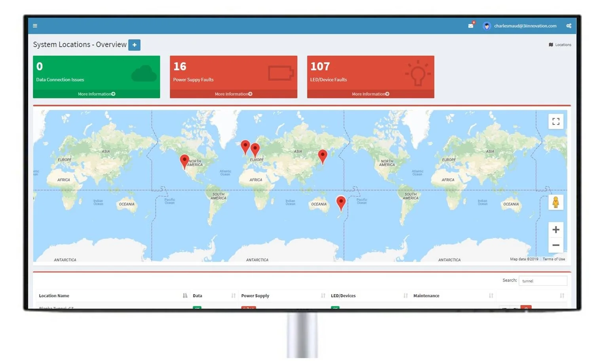Open the mail notifications envelope
Screen dimensions: 605x364
pos(471,26)
